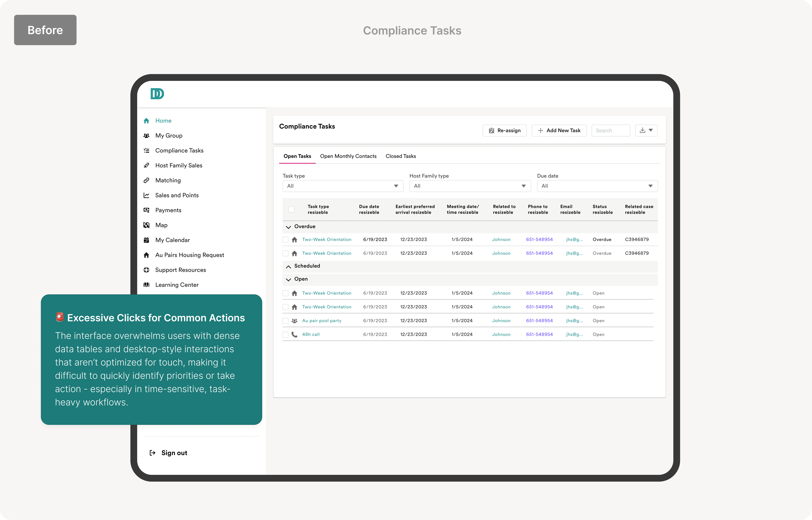This screenshot has width=812, height=520.
Task: Check the Au pair pool party row checkbox
Action: (x=285, y=321)
